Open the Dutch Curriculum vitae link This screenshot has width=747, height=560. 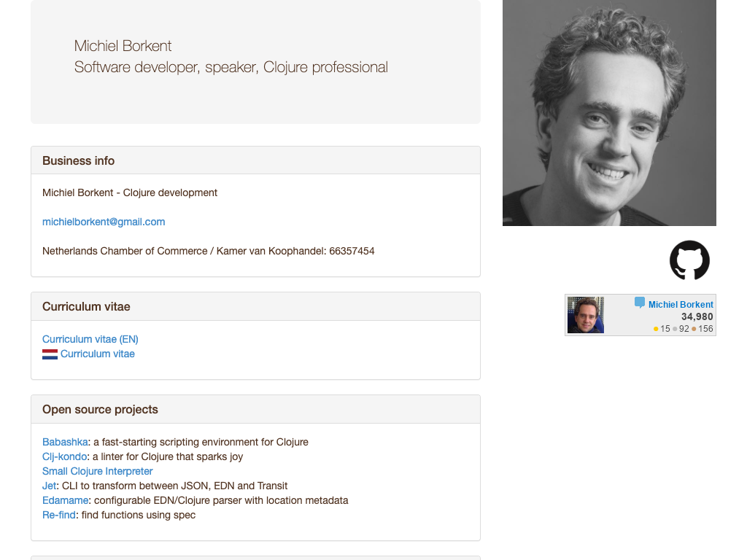click(x=98, y=354)
